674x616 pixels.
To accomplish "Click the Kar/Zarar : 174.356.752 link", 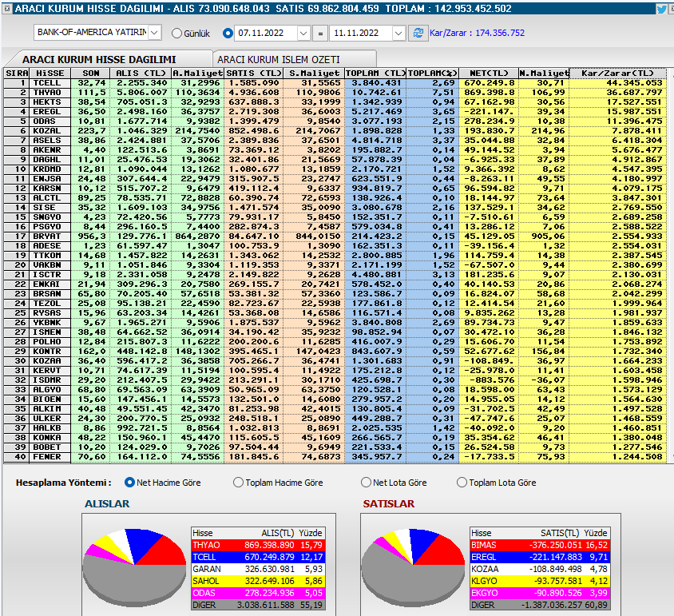I will tap(477, 33).
